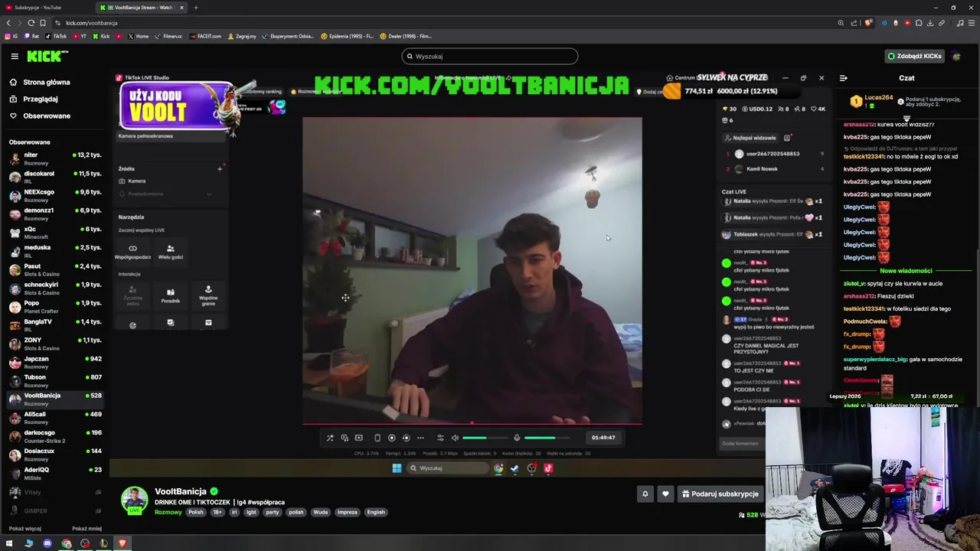This screenshot has height=551, width=980.
Task: Collapse the chat panel arrow icon
Action: click(x=843, y=78)
